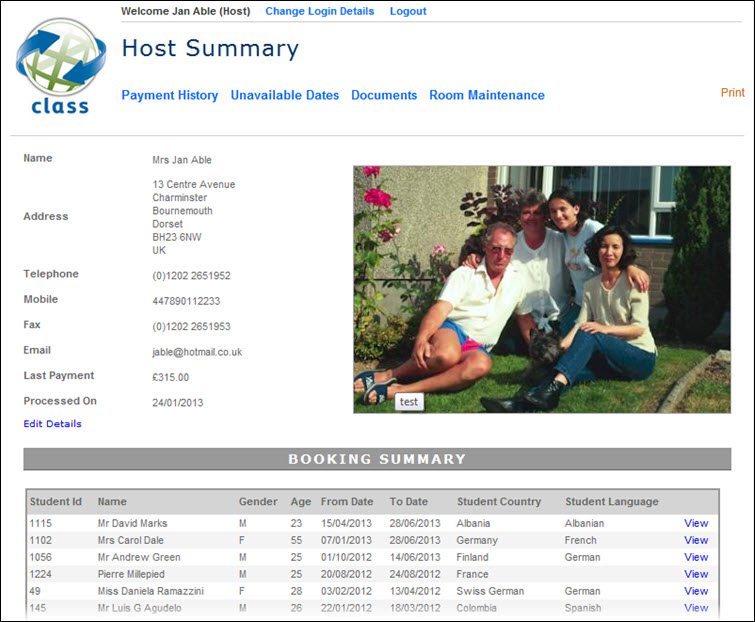View booking for Mr Luis G Agudelo
Image resolution: width=755 pixels, height=622 pixels.
(x=696, y=608)
